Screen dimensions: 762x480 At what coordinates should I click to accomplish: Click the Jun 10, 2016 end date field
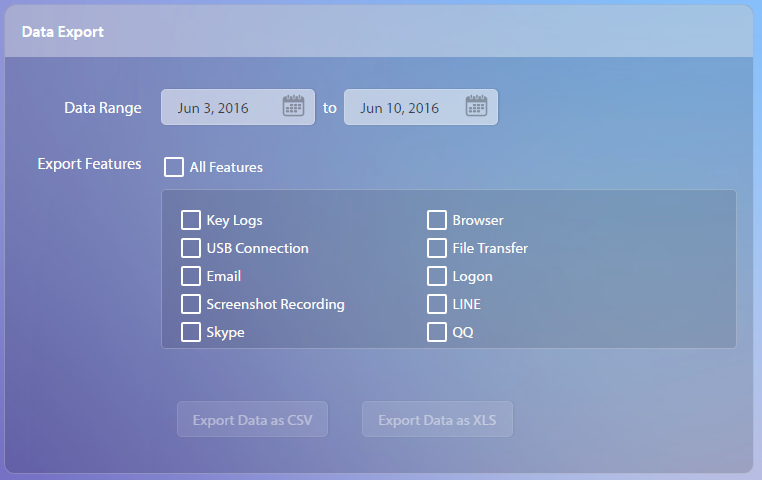click(x=421, y=107)
